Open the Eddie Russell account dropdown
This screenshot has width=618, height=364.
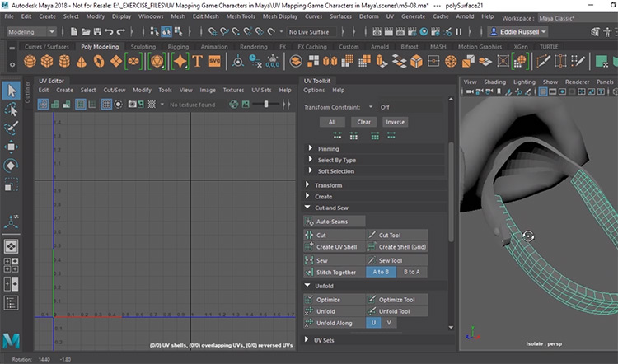(x=517, y=32)
